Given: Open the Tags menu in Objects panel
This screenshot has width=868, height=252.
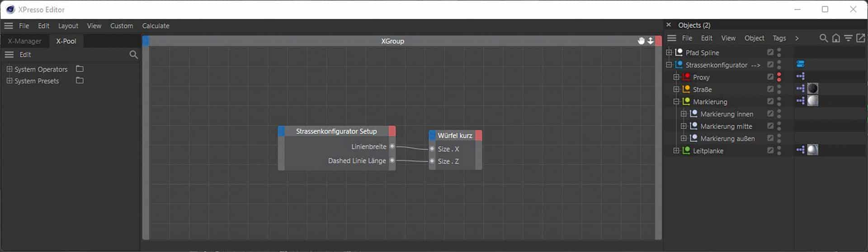Looking at the screenshot, I should click(x=779, y=38).
